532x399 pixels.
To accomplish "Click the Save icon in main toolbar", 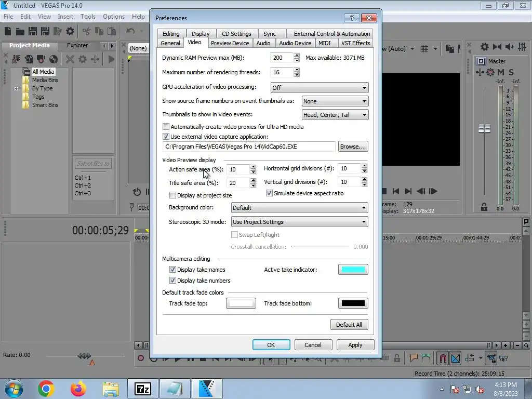I will point(33,31).
